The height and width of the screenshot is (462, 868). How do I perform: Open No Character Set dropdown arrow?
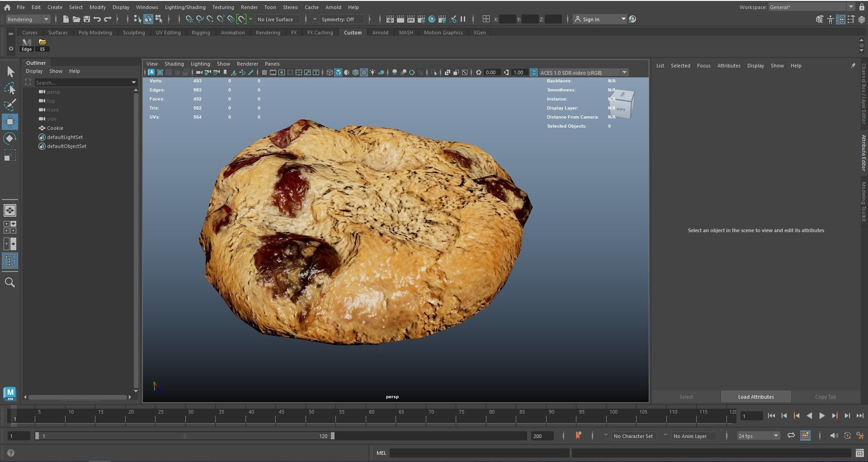[x=606, y=435]
